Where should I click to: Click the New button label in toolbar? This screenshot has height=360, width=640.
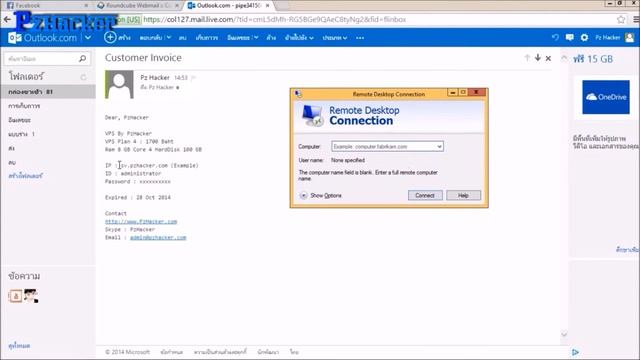[x=124, y=38]
